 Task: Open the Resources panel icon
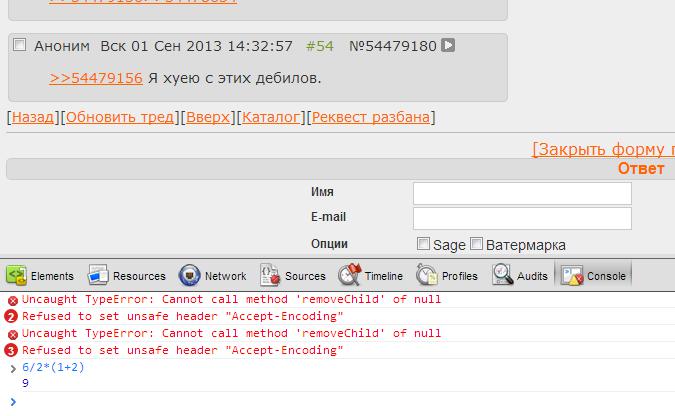click(98, 275)
